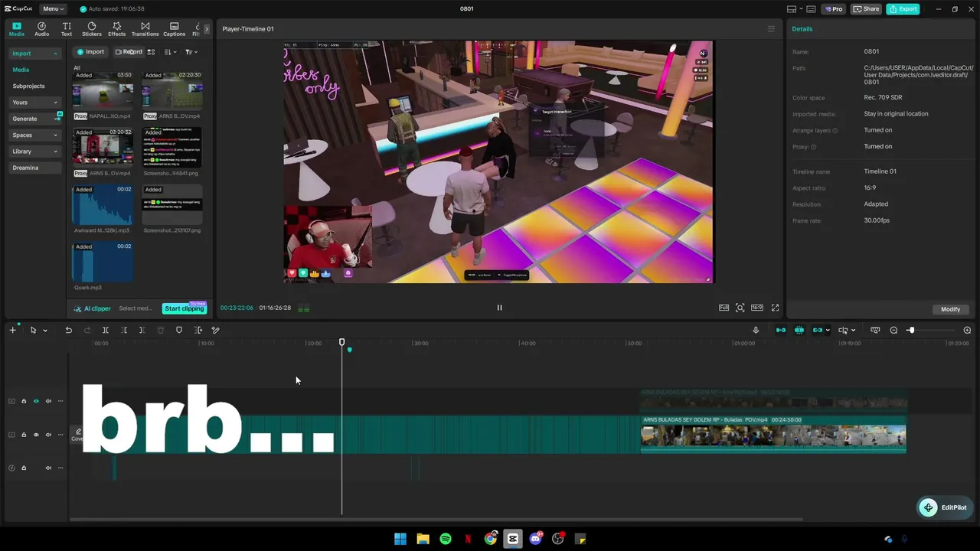Lock the audio track
The image size is (980, 551).
[x=24, y=468]
